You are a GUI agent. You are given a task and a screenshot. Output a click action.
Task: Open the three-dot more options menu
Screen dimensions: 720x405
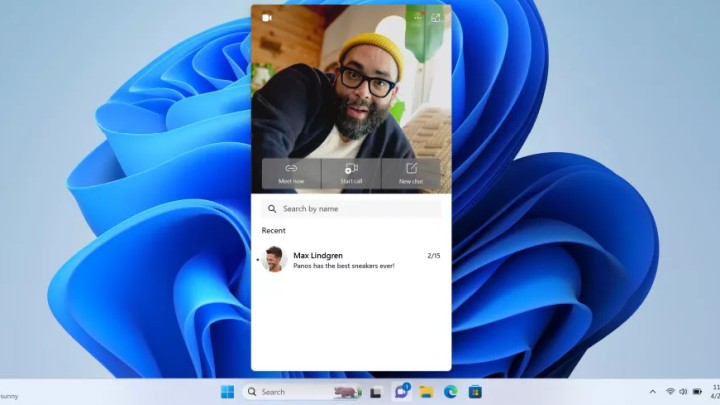tap(417, 18)
